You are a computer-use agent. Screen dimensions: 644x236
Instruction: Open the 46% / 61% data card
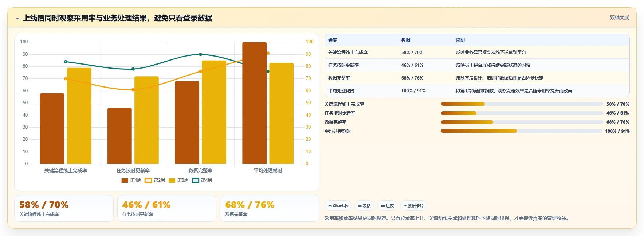167,208
